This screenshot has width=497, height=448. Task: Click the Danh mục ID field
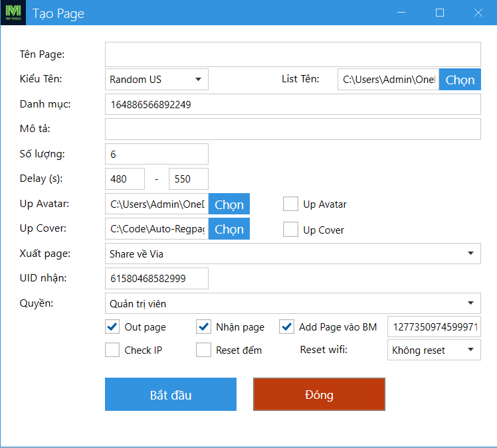pyautogui.click(x=292, y=104)
